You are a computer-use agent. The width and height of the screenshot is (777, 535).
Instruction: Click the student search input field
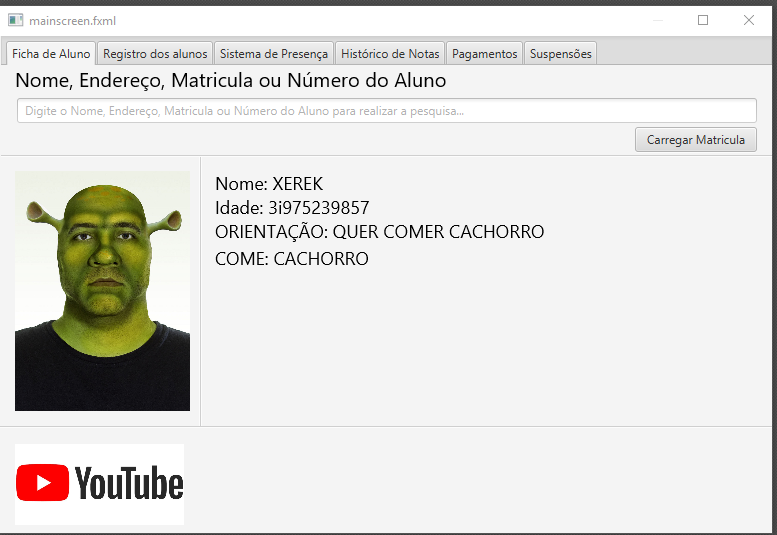(x=387, y=110)
